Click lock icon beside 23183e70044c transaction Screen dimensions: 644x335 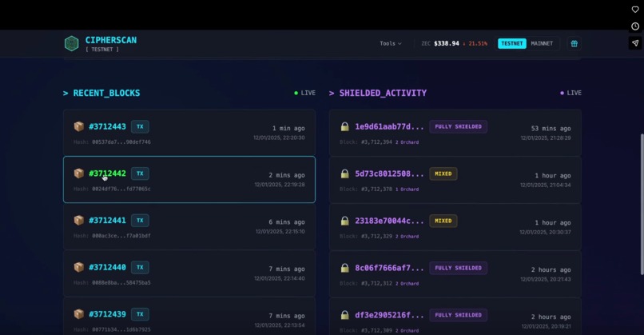tap(345, 221)
